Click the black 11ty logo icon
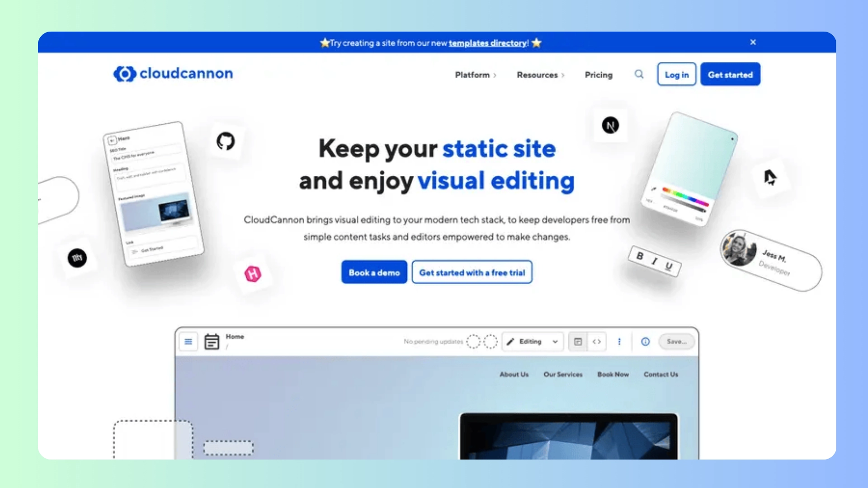 pos(77,258)
